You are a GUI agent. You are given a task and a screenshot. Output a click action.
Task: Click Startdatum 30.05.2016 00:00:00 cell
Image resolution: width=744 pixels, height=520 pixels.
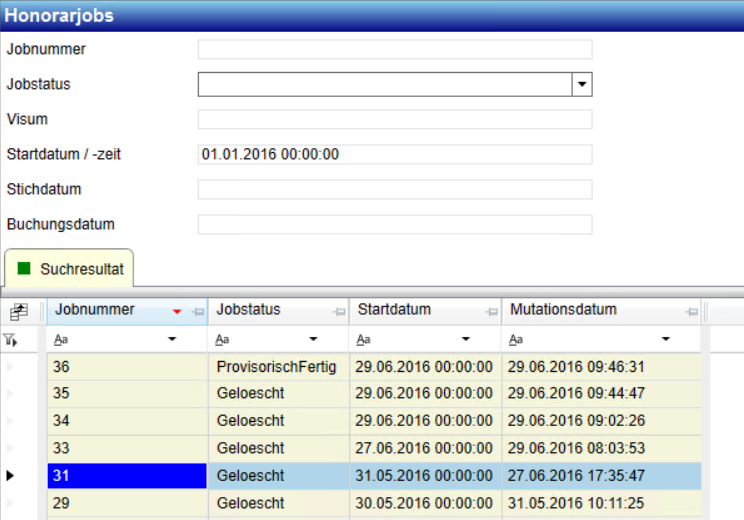click(425, 503)
